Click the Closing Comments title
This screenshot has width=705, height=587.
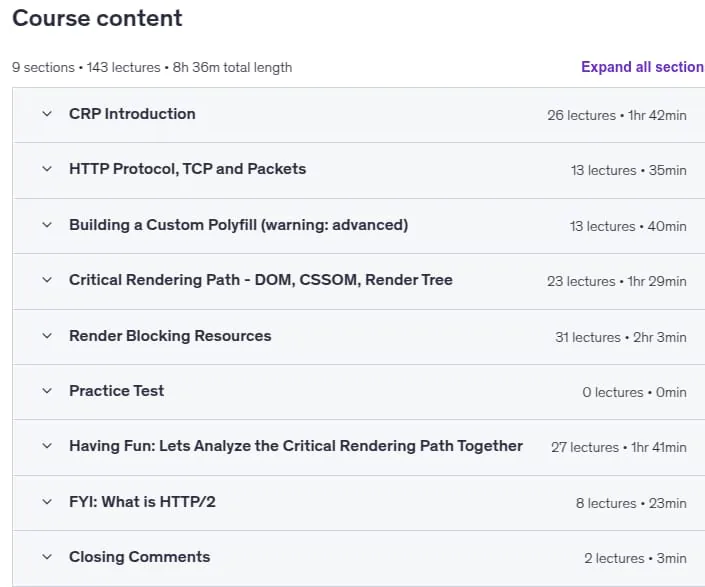pos(139,557)
